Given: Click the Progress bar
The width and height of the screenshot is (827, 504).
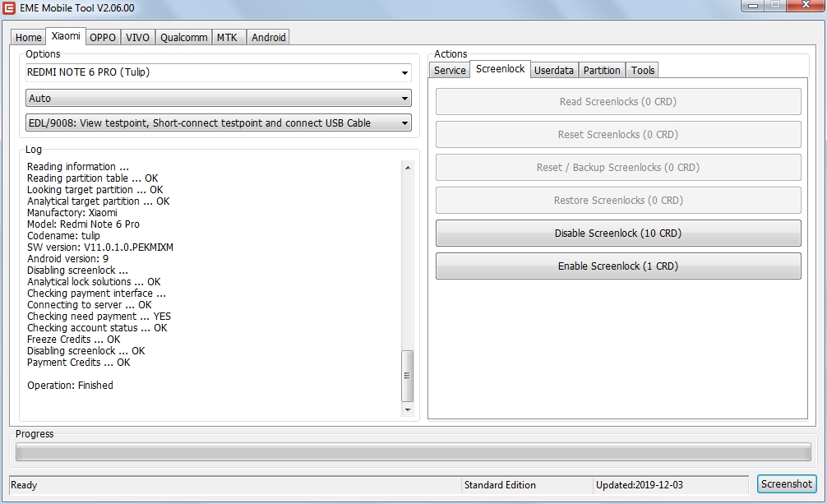Looking at the screenshot, I should click(413, 451).
